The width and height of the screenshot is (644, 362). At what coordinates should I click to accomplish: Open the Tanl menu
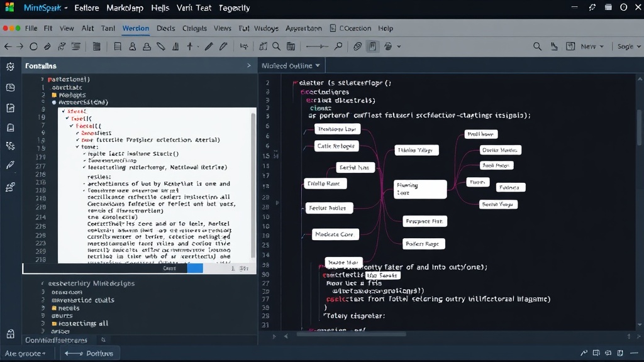108,28
